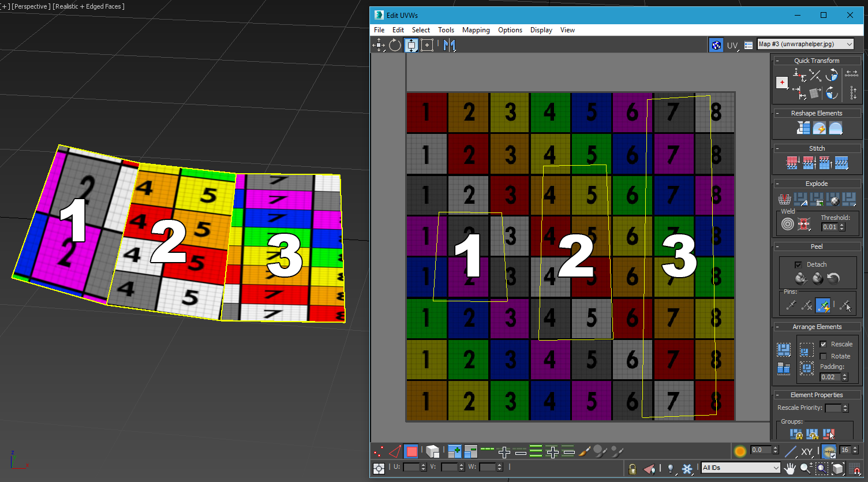
Task: Collapse the Stitch rollout
Action: 779,148
